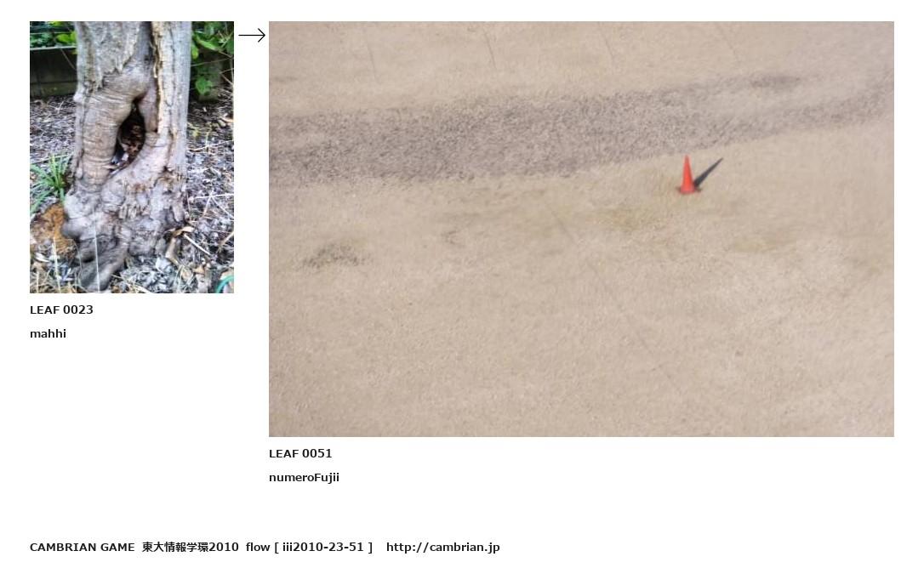Click the cone's dark shadow
This screenshot has width=924, height=568.
point(708,173)
